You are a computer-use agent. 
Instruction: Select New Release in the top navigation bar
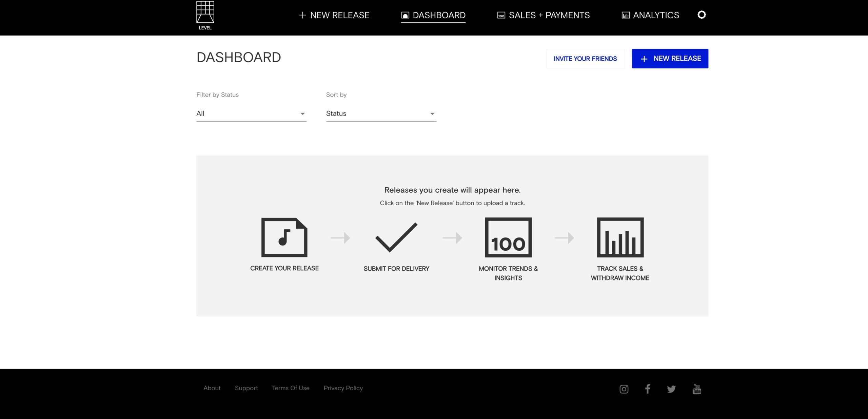point(334,15)
